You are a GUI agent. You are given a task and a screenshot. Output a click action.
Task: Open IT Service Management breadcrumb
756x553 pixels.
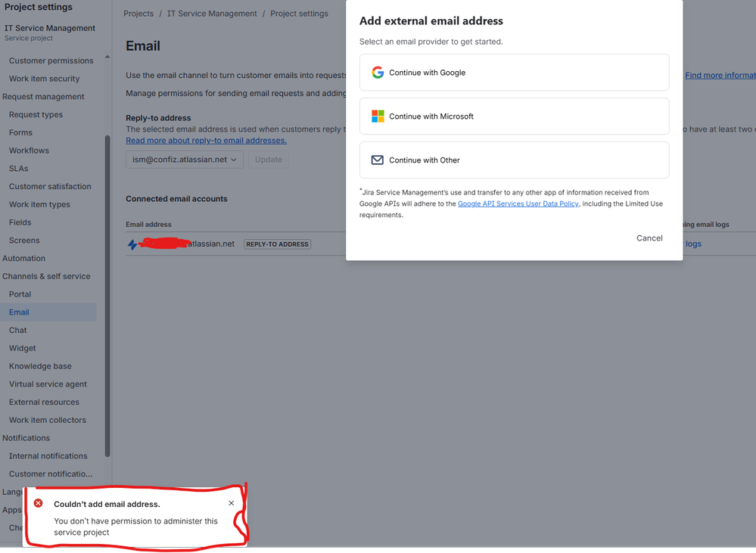pyautogui.click(x=212, y=14)
